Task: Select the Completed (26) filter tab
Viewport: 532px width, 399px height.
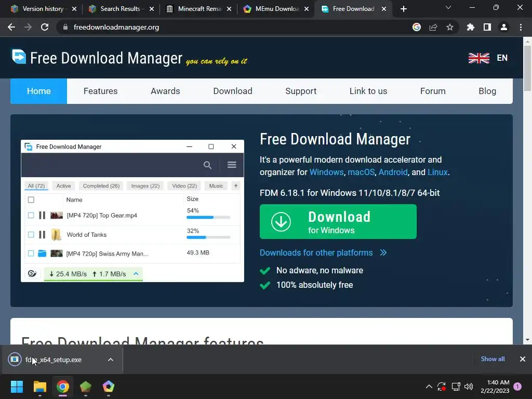Action: [101, 186]
